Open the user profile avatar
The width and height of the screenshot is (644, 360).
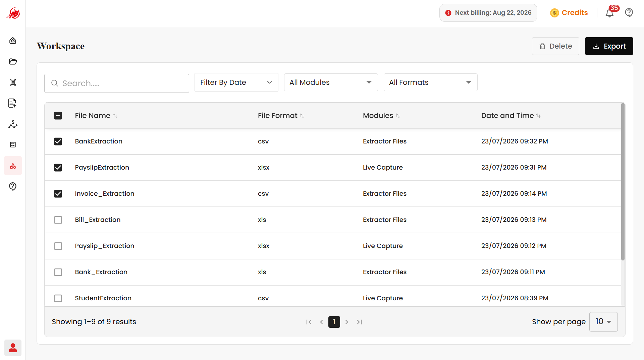coord(13,348)
